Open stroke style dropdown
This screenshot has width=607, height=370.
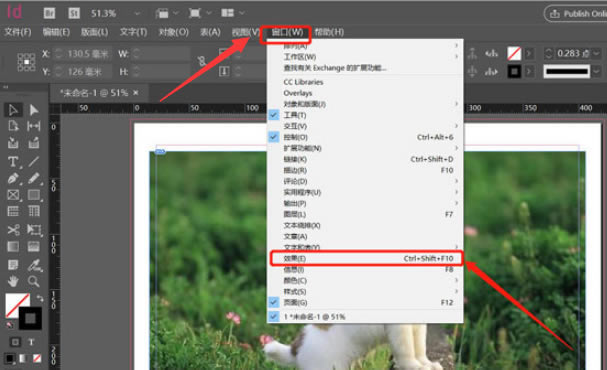coord(597,72)
